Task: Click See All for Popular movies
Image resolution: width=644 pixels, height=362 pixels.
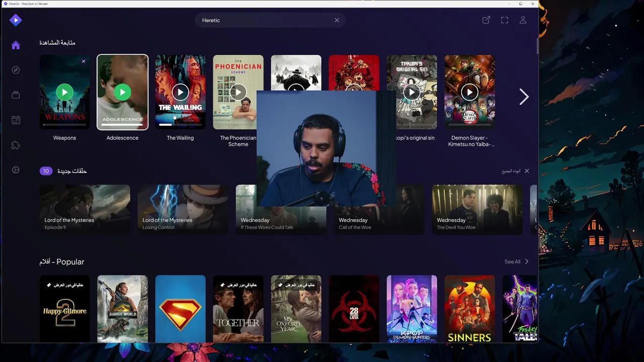Action: click(x=516, y=261)
